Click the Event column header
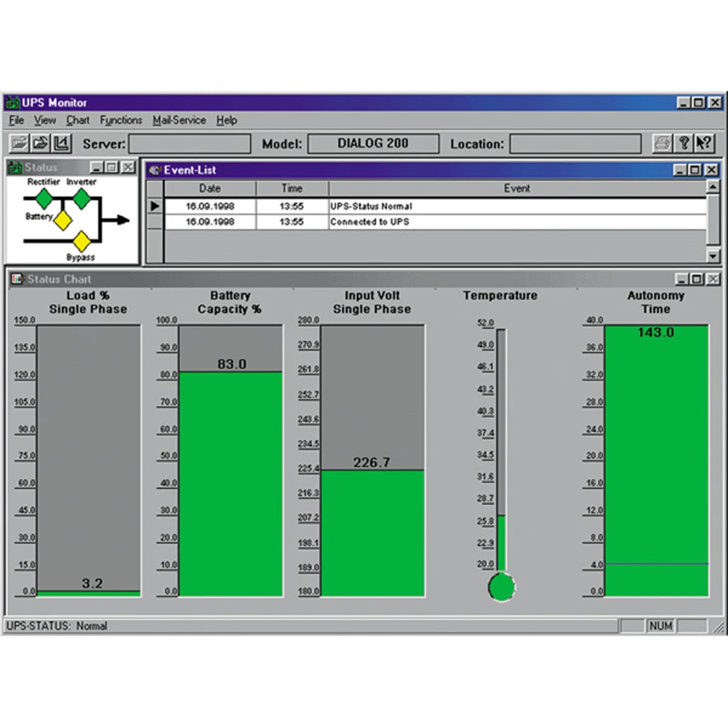This screenshot has width=728, height=728. (x=517, y=189)
